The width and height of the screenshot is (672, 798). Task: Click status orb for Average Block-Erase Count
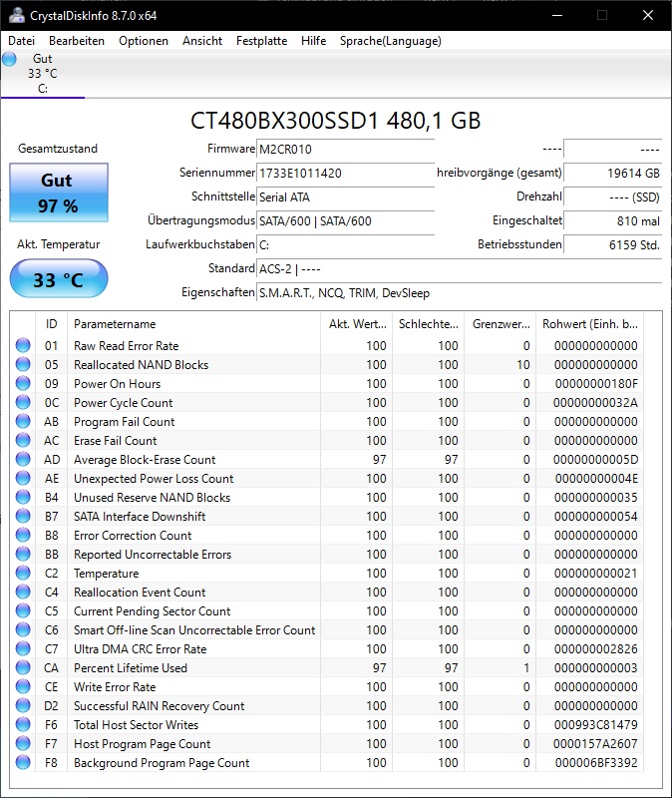point(23,459)
